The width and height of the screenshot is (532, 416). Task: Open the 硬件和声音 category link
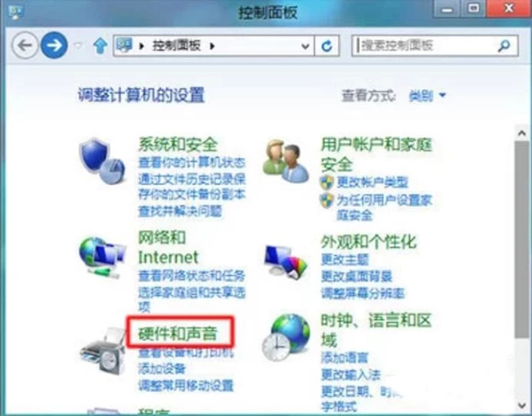pyautogui.click(x=178, y=333)
